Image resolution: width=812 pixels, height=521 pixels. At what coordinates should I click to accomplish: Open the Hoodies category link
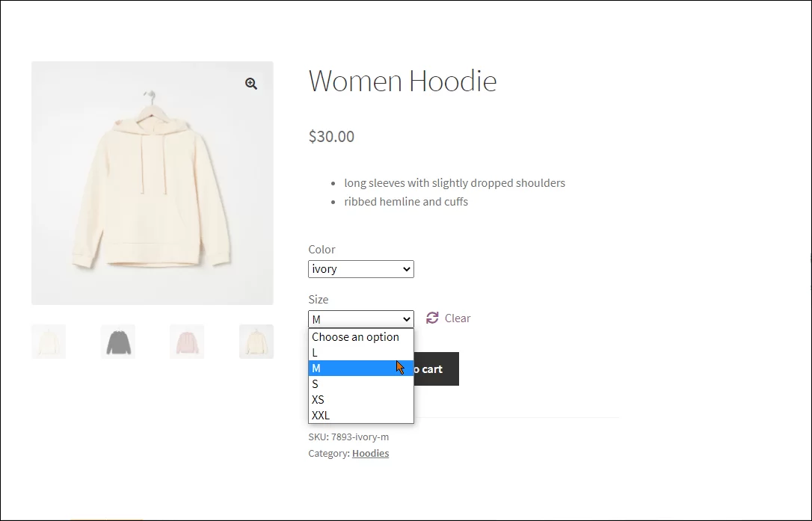(x=370, y=453)
